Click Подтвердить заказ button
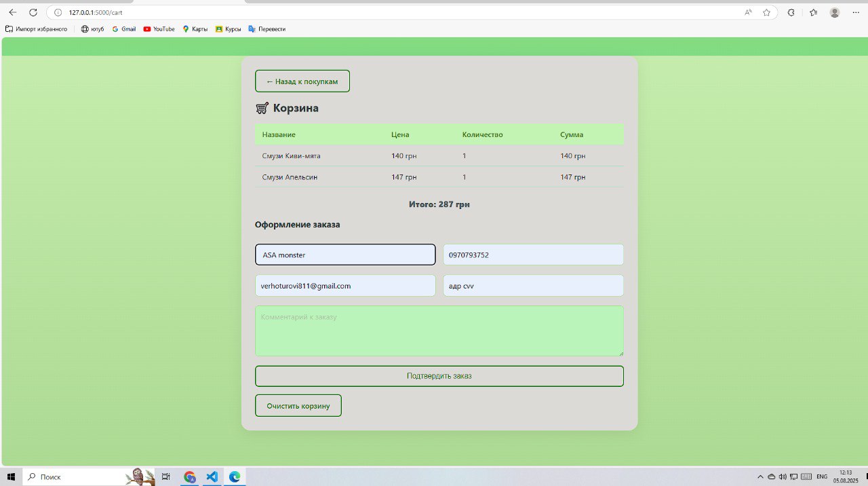The image size is (868, 486). [439, 376]
